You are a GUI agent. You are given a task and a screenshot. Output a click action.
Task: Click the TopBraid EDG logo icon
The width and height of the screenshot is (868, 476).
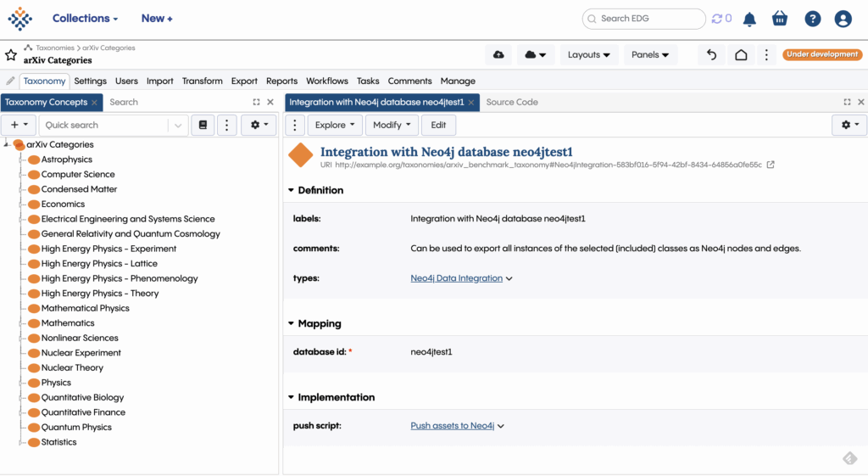(x=20, y=19)
